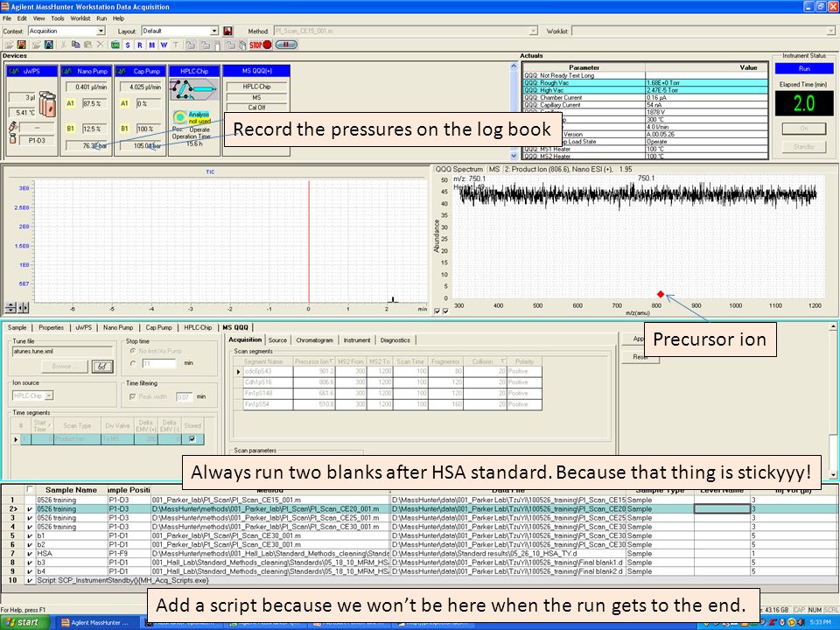840x630 pixels.
Task: Click the TIC vertical zoom arrows icon
Action: point(10,308)
